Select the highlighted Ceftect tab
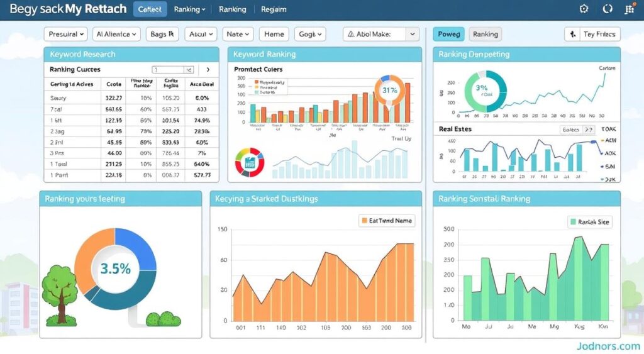The height and width of the screenshot is (354, 644). click(x=150, y=9)
